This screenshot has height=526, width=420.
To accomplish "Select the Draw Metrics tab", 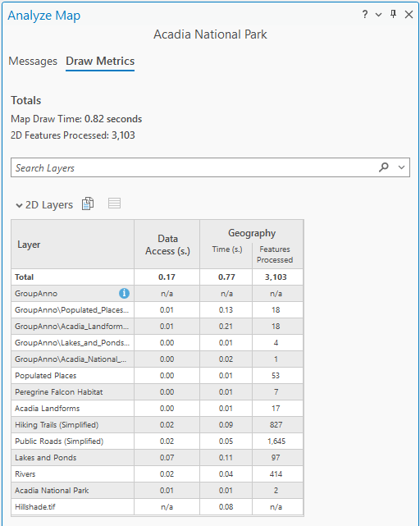I will tap(100, 61).
